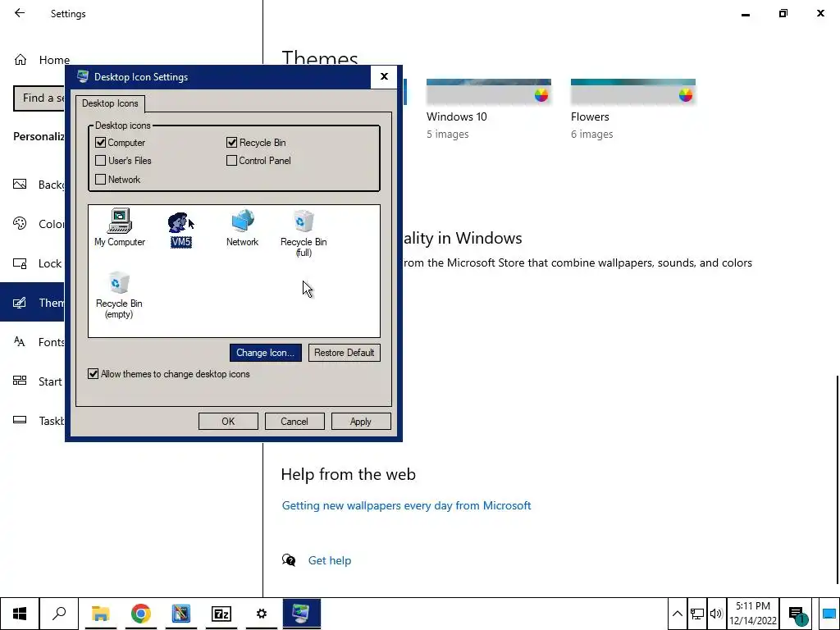This screenshot has width=840, height=630.
Task: Open Getting new wallpapers every day link
Action: 406,505
